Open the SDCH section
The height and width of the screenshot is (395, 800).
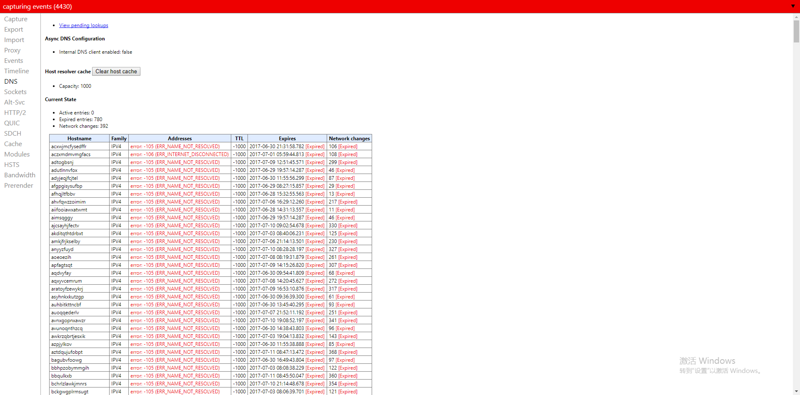click(x=12, y=133)
